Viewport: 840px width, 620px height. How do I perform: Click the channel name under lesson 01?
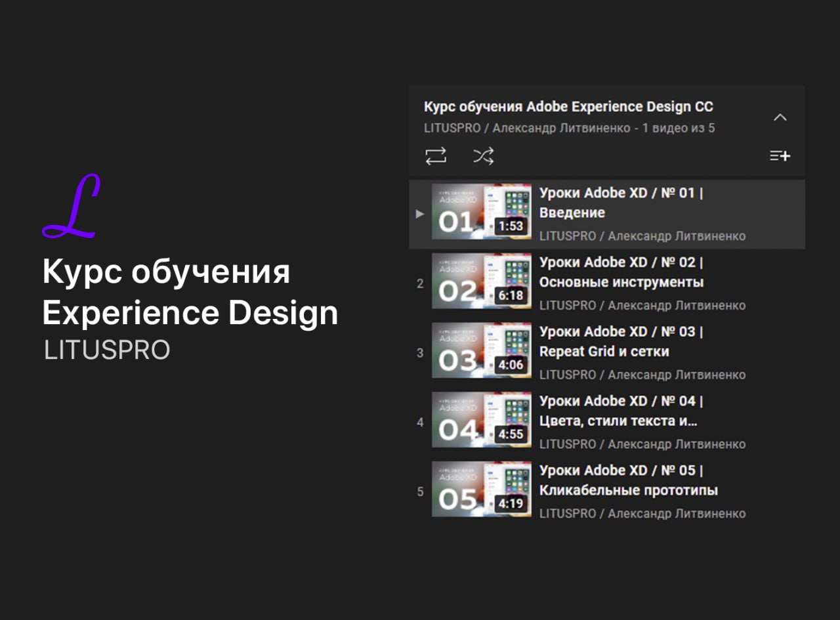coord(642,236)
